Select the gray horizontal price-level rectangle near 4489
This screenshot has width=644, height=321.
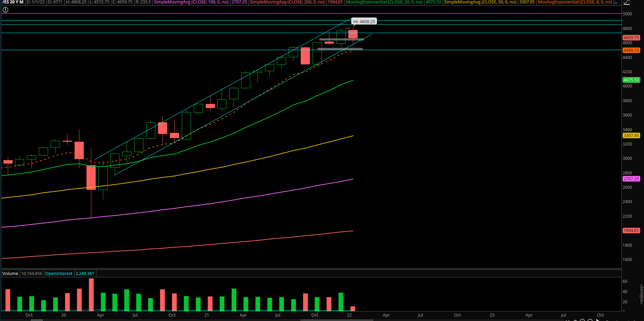pyautogui.click(x=340, y=49)
